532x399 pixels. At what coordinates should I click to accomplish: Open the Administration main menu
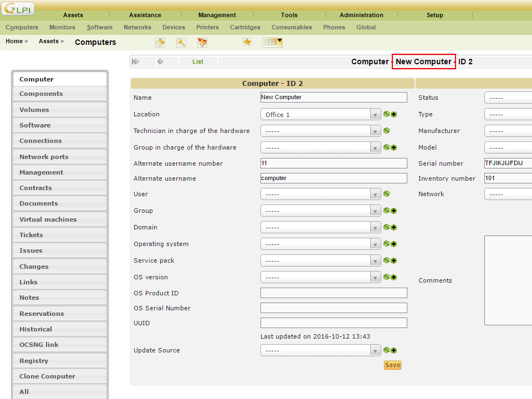(361, 15)
